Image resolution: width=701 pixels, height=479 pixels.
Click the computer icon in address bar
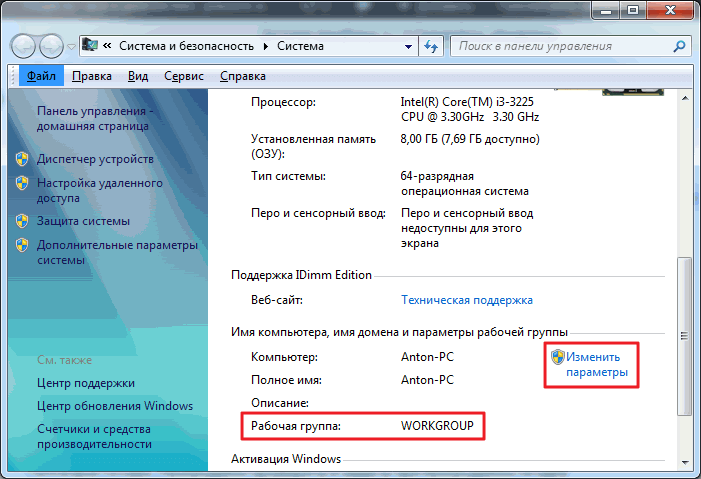90,45
